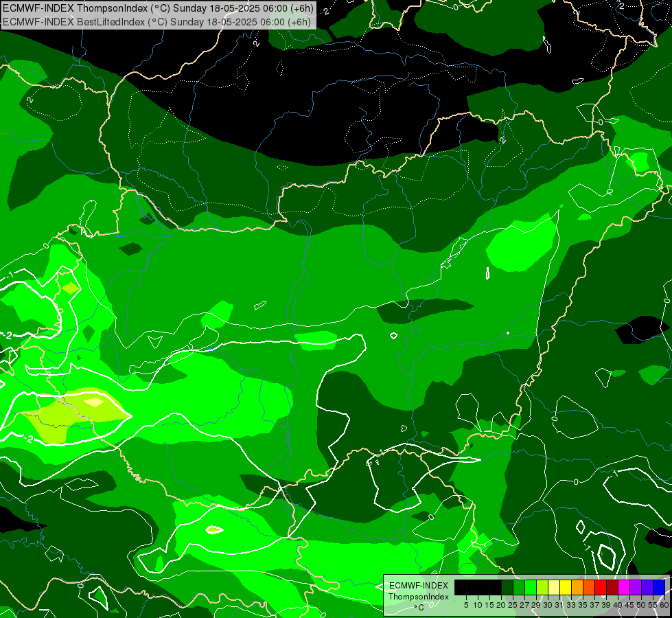Click the legend's ThompsonIndex label
This screenshot has height=618, width=672.
click(x=419, y=597)
